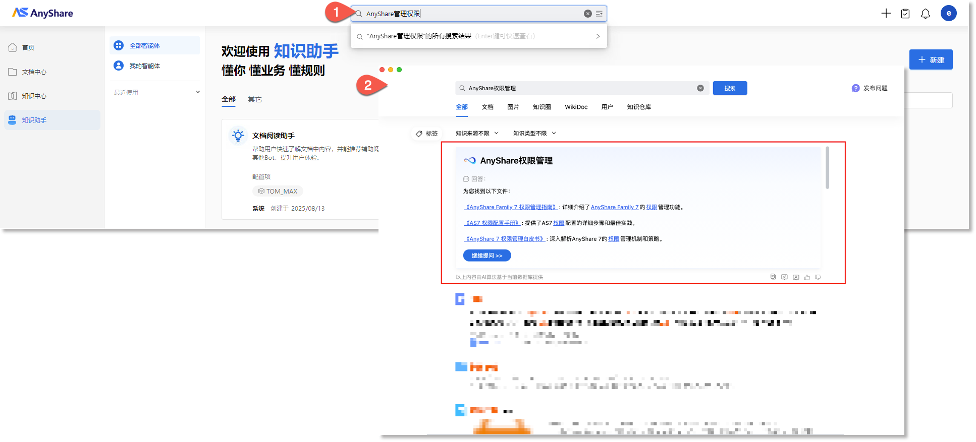
Task: Open the blurred result with the folder icon
Action: tap(461, 367)
